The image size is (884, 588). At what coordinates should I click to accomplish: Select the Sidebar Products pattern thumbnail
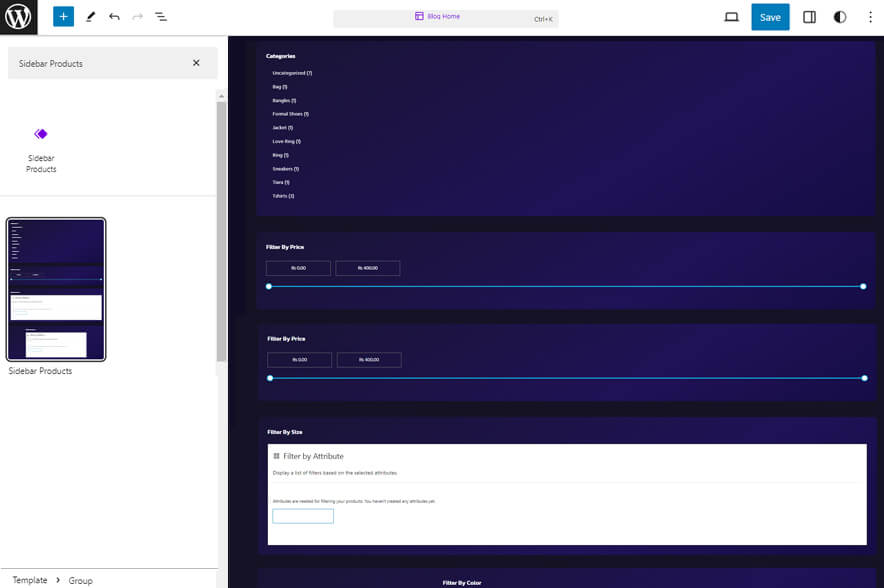56,289
